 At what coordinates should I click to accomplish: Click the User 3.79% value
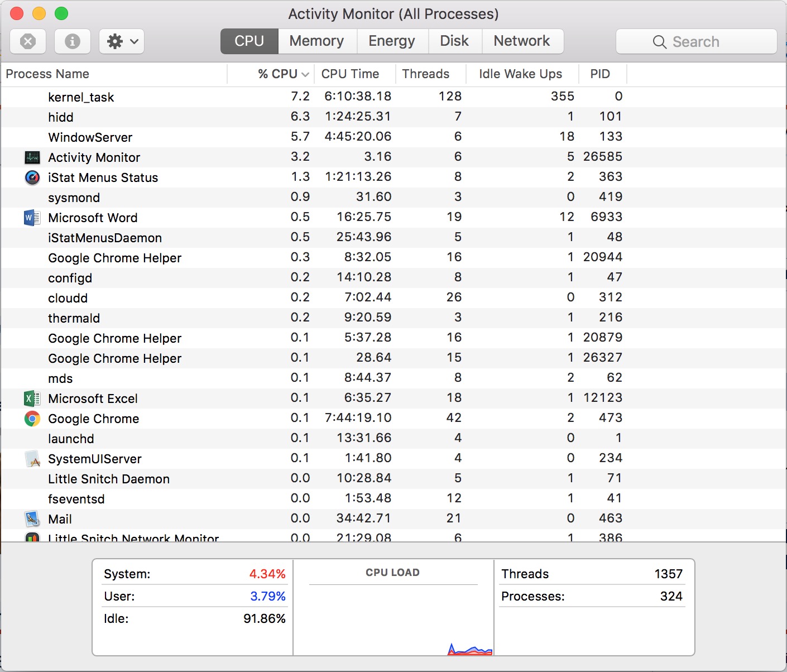[268, 596]
